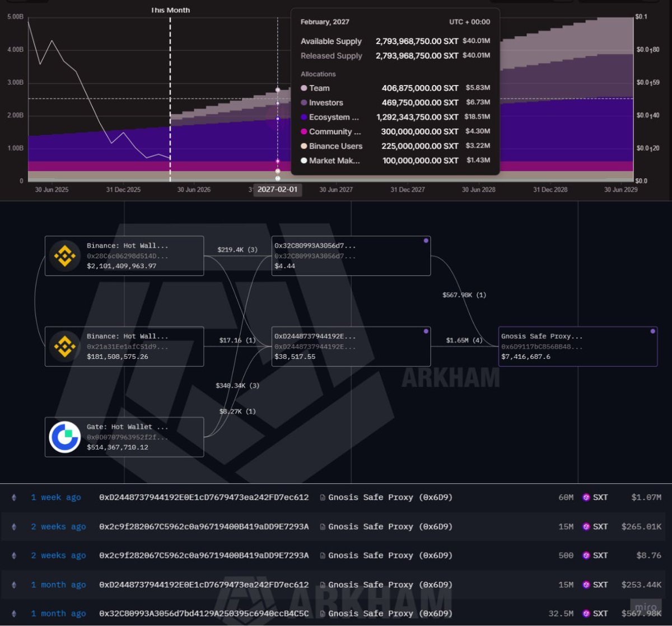
Task: Click Ethereum icon on the 15M 2 weeks ago row
Action: click(14, 526)
